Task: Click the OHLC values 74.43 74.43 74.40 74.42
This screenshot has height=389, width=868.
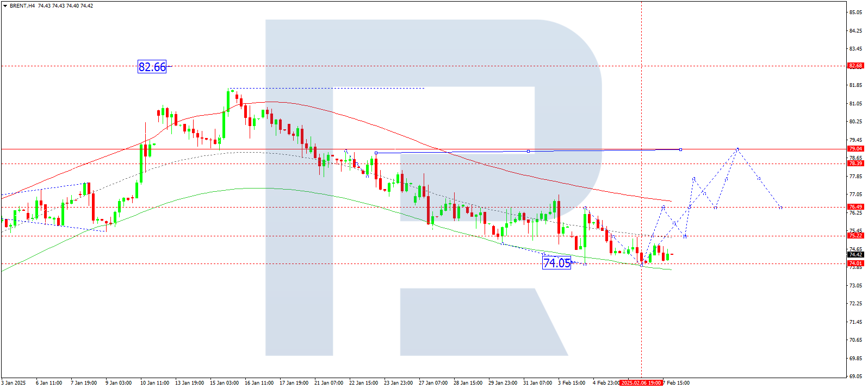Action: (x=66, y=6)
